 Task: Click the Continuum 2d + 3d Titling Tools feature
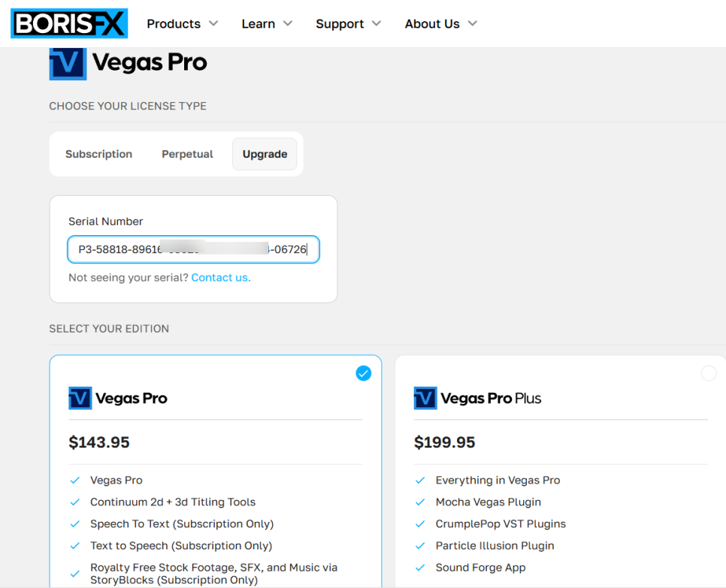pos(173,502)
